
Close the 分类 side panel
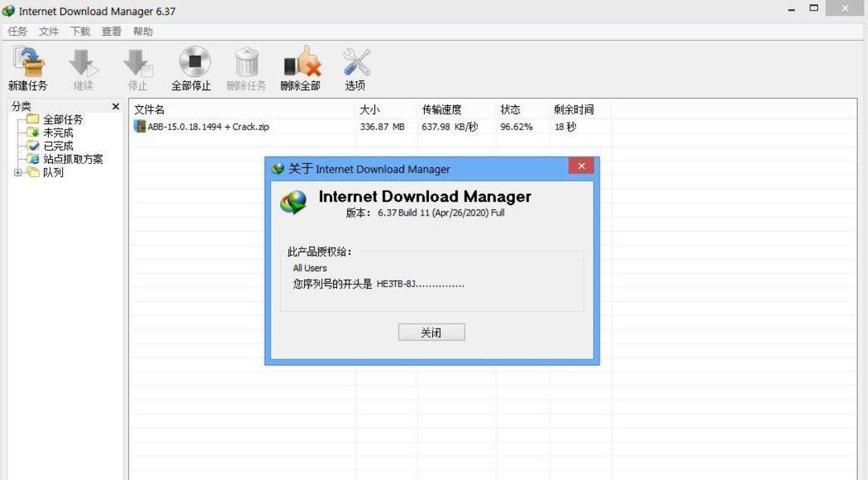point(116,107)
